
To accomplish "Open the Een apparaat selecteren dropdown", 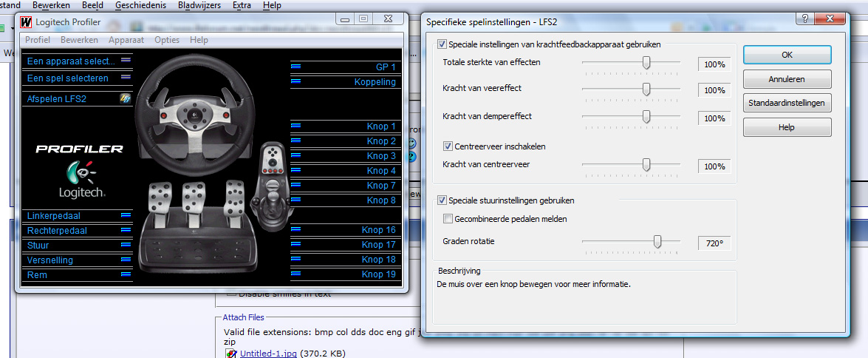I will click(x=77, y=61).
